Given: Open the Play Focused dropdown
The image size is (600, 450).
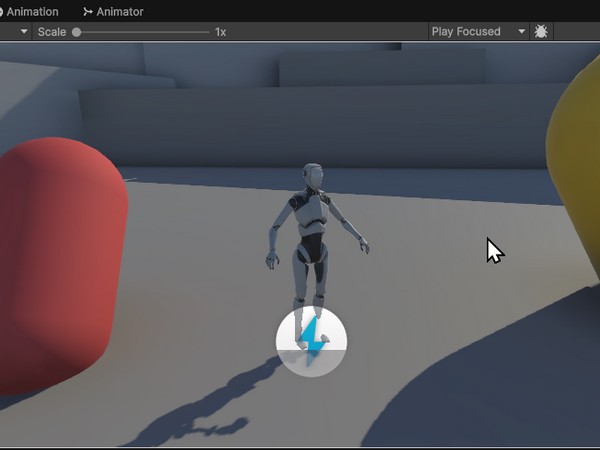Looking at the screenshot, I should pyautogui.click(x=478, y=31).
